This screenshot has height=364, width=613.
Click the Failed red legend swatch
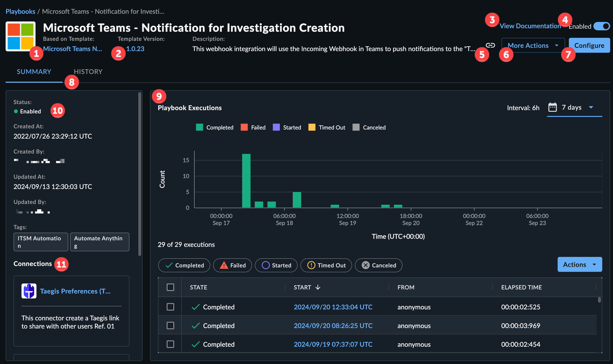click(x=244, y=127)
